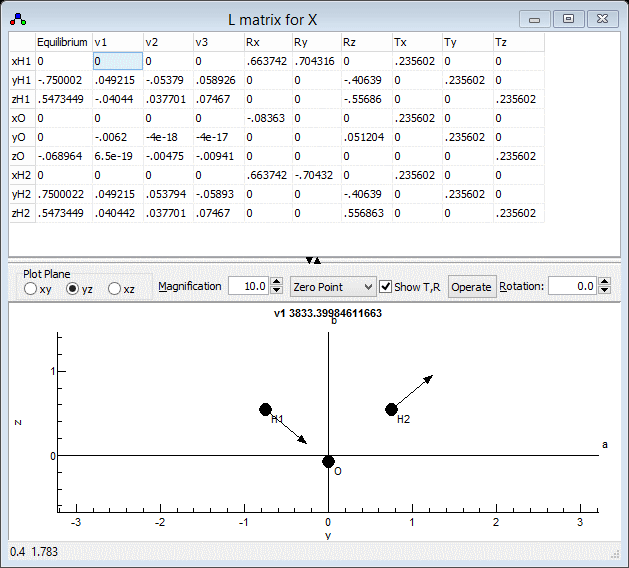
Task: Click the yO v1 cell -.0062
Action: 118,137
